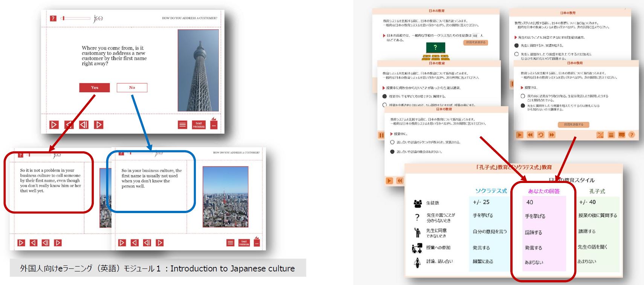Click the Tokyo Skytree photo

click(198, 70)
